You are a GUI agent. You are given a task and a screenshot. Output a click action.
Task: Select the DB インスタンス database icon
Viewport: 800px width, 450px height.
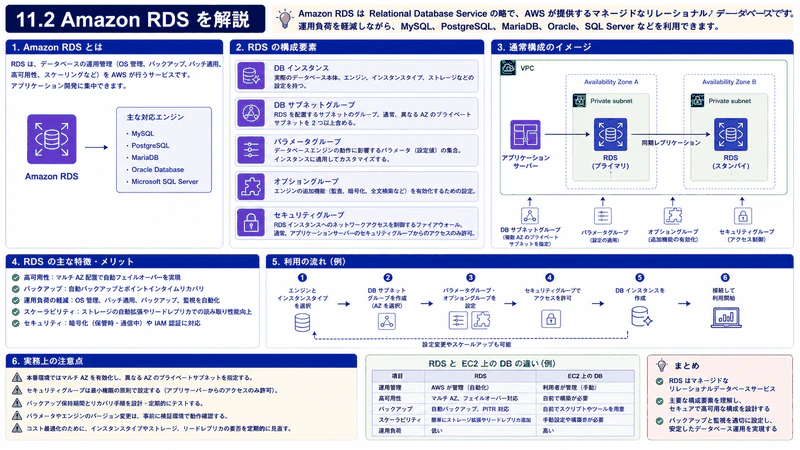coord(251,76)
